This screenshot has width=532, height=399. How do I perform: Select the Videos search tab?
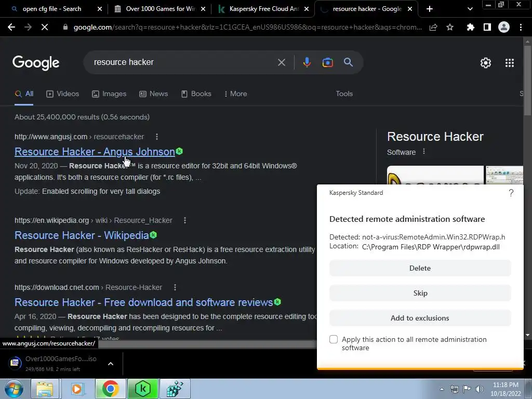click(x=62, y=94)
